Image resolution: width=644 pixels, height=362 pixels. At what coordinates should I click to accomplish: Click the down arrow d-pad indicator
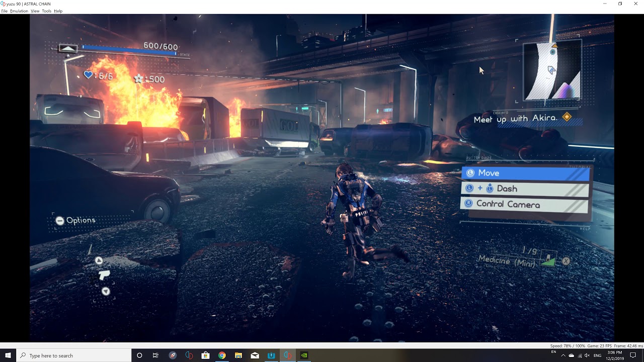(106, 291)
